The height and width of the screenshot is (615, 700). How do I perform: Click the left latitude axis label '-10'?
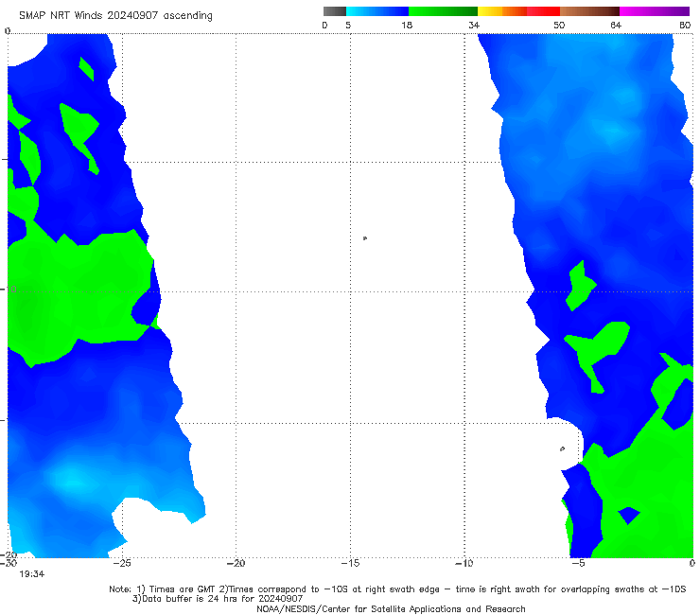click(x=9, y=290)
